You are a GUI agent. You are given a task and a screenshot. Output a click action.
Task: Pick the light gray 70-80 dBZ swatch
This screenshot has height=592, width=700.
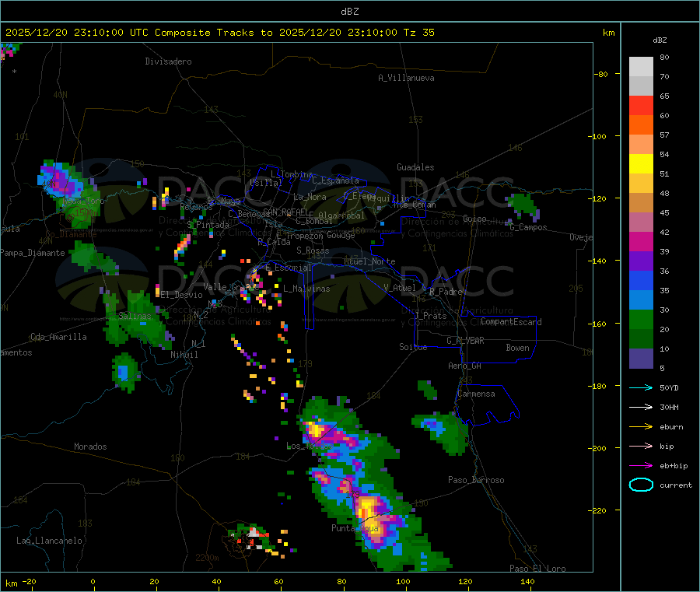(x=641, y=67)
